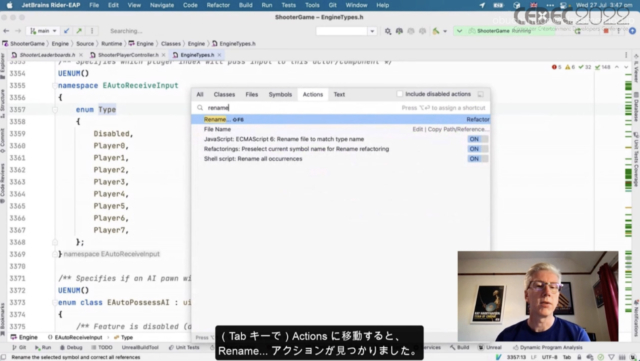Switch to the Symbols tab in search
The width and height of the screenshot is (640, 361).
[x=280, y=94]
